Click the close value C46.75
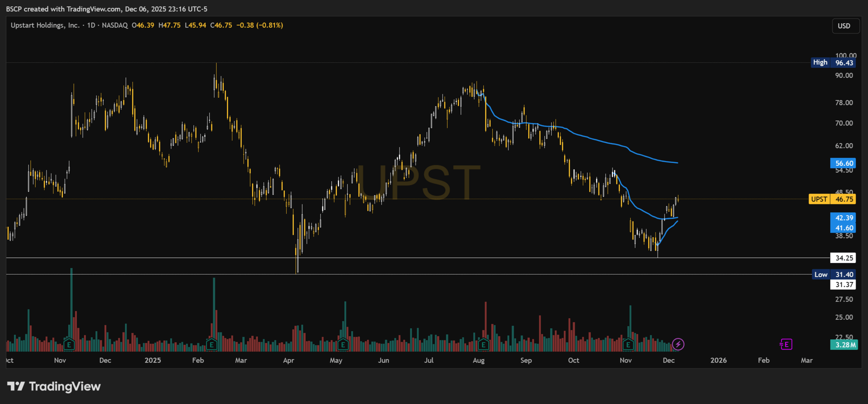This screenshot has width=868, height=404. [221, 25]
